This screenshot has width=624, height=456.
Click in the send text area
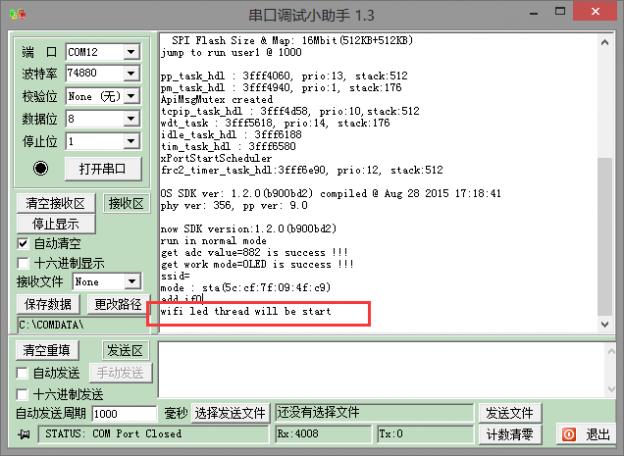point(381,369)
